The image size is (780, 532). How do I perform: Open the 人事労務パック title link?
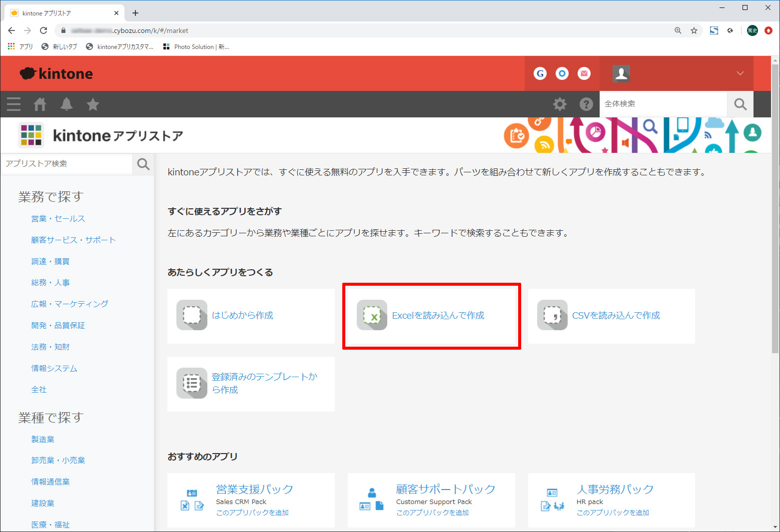click(x=615, y=489)
